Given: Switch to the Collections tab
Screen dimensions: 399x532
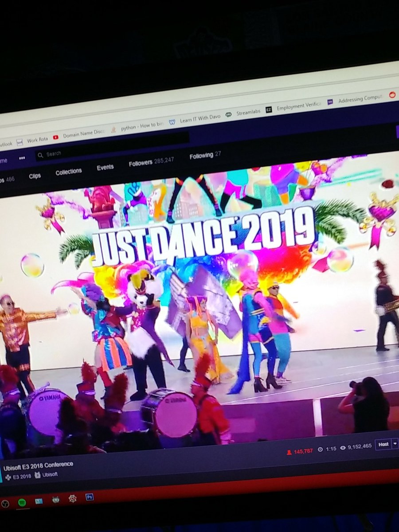Looking at the screenshot, I should [69, 172].
